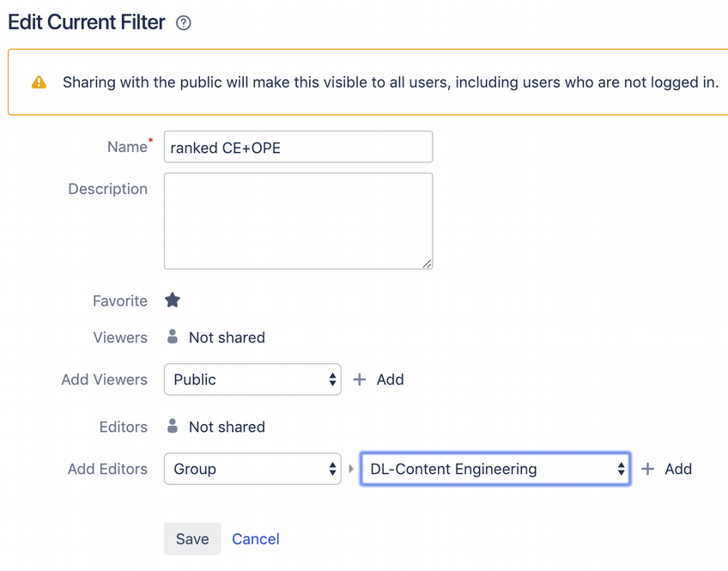The image size is (728, 571).
Task: Click the Not shared text under Viewers
Action: pyautogui.click(x=227, y=337)
